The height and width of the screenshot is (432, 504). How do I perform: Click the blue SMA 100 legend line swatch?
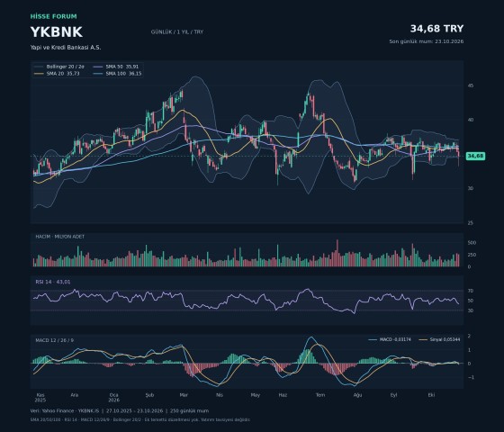tap(98, 74)
